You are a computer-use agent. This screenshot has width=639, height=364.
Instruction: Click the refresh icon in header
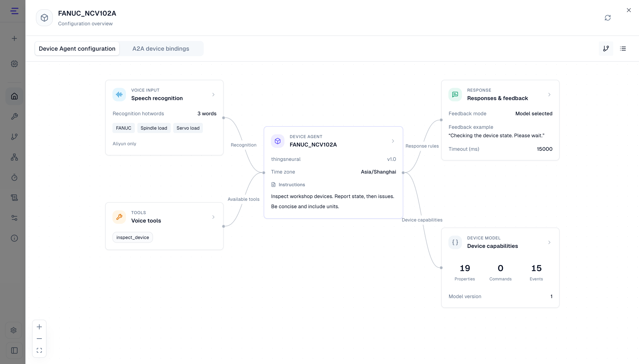[608, 18]
